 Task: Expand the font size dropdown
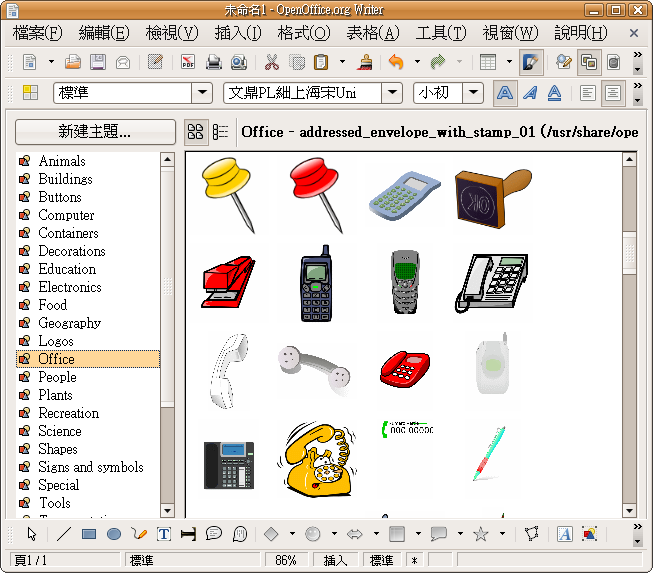[x=473, y=93]
